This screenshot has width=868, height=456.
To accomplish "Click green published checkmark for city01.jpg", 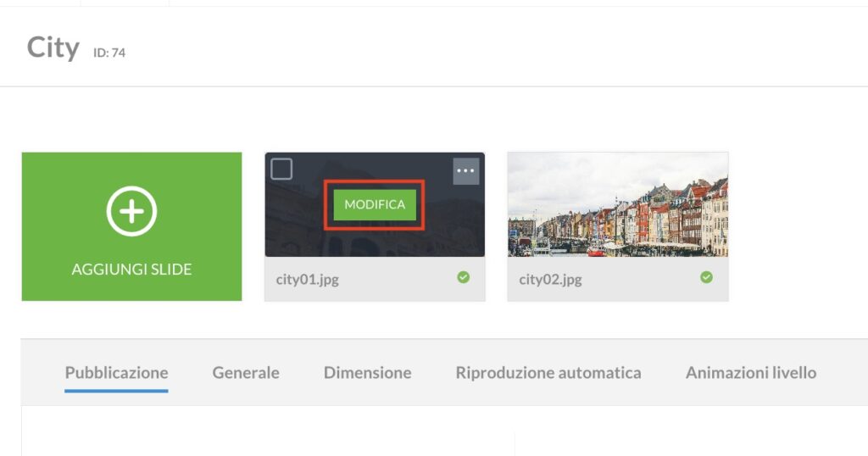I will coord(464,277).
